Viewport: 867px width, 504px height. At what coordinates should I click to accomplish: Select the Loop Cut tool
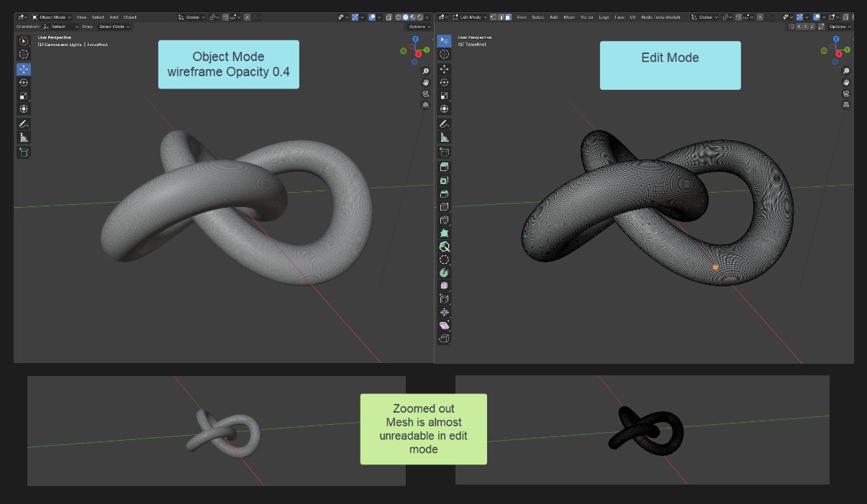(x=445, y=207)
